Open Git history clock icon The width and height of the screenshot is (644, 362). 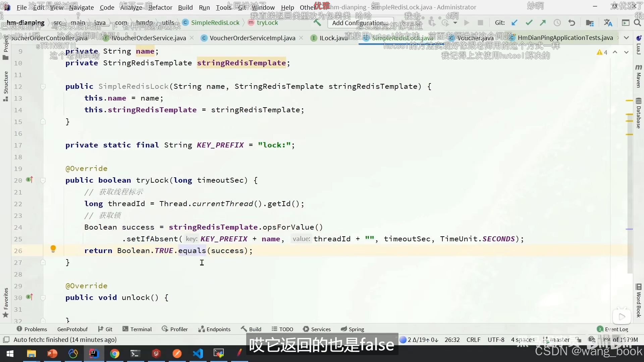tap(557, 23)
